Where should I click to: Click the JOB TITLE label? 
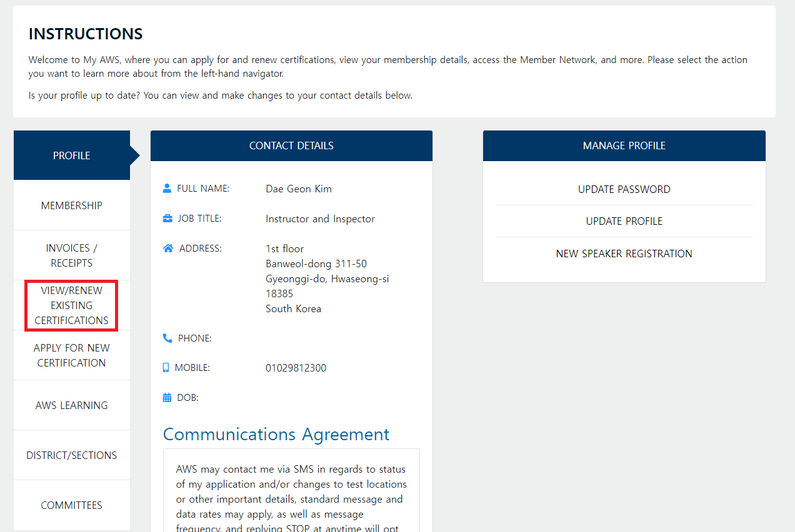[199, 219]
